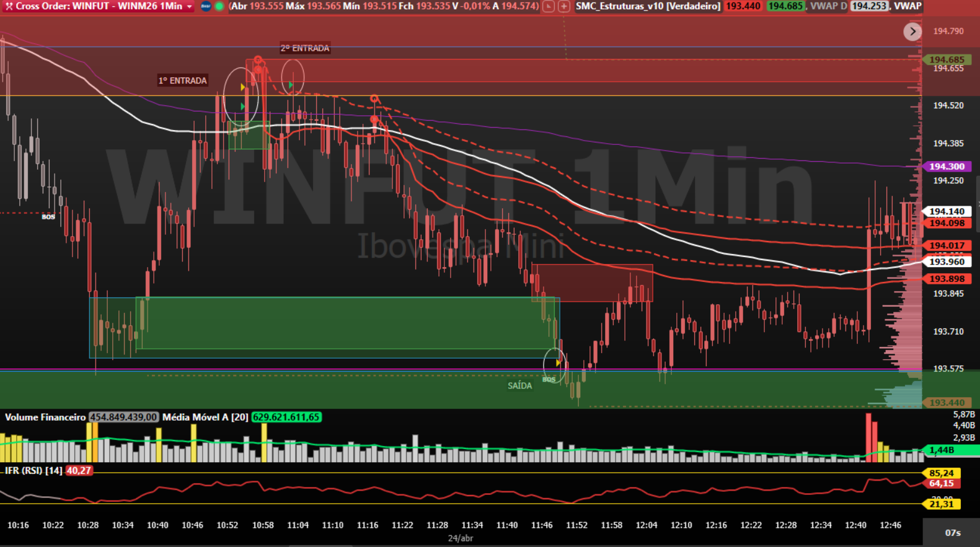This screenshot has height=547, width=980.
Task: Click the round scroll-right chevron button
Action: (x=912, y=32)
